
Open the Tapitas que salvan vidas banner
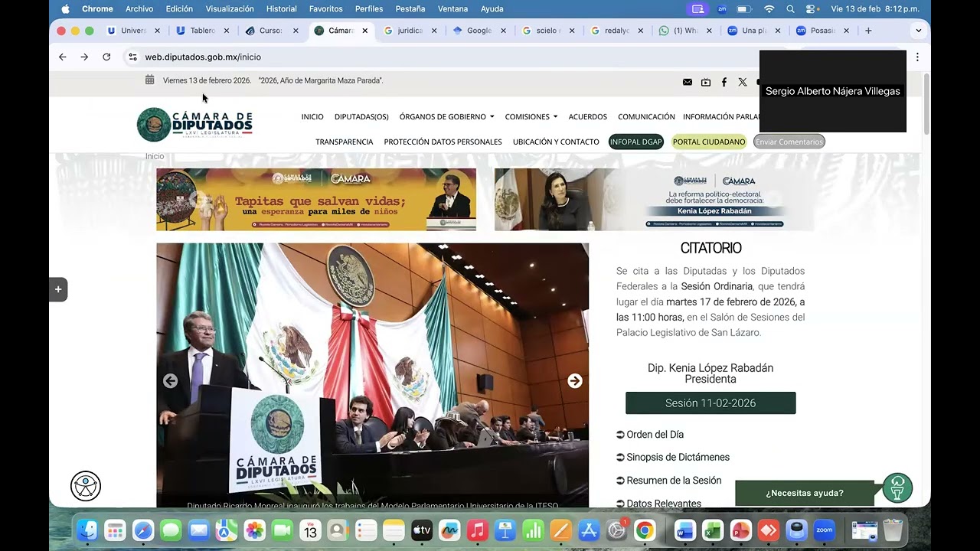(316, 200)
